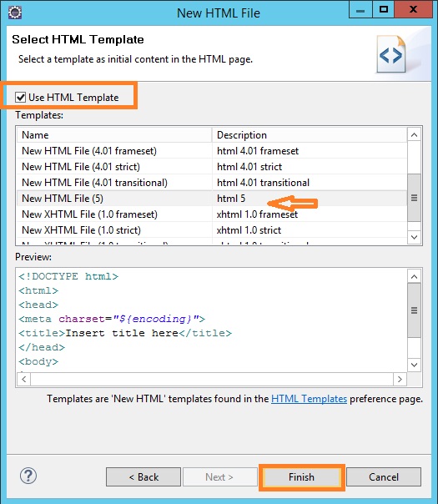Image resolution: width=438 pixels, height=504 pixels.
Task: Click templates list scroll up arrow
Action: pos(414,135)
